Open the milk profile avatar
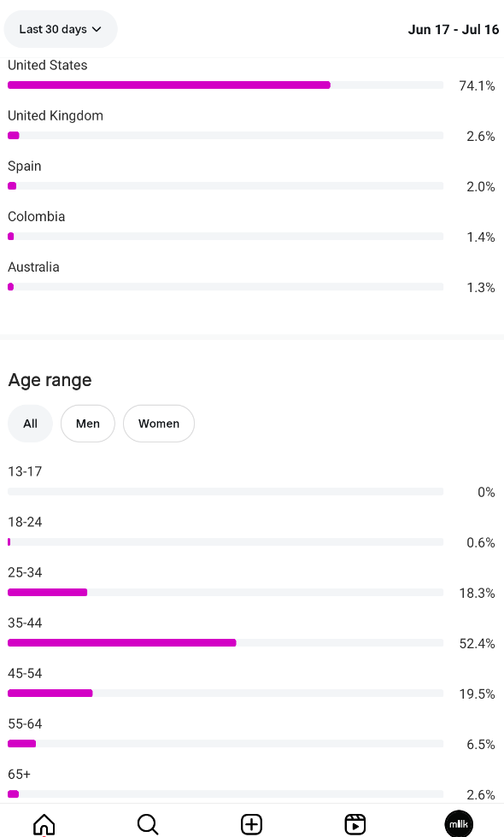 click(459, 823)
